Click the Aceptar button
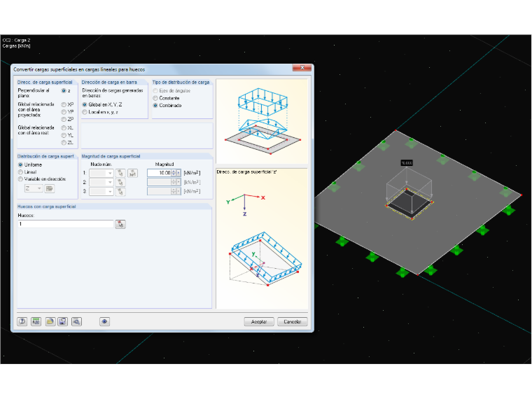The width and height of the screenshot is (532, 399). pyautogui.click(x=259, y=321)
